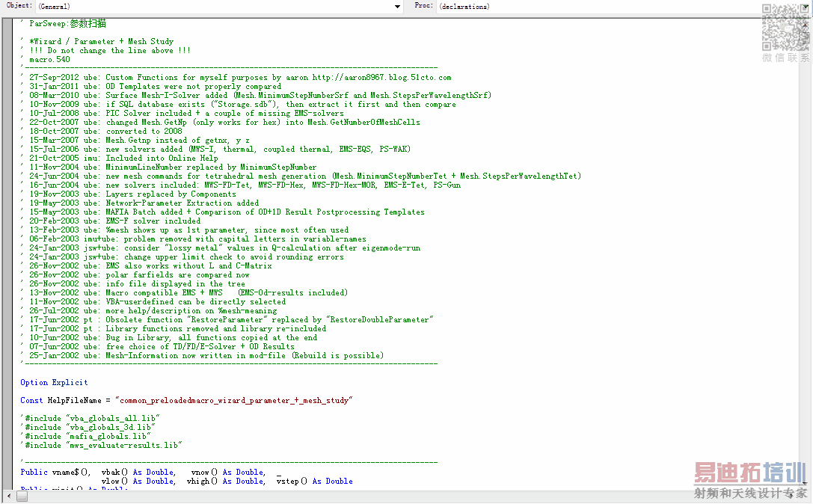The image size is (813, 504).
Task: Click the 07-Jun-2002 free choice TD/FD/E-Solver line
Action: click(158, 346)
